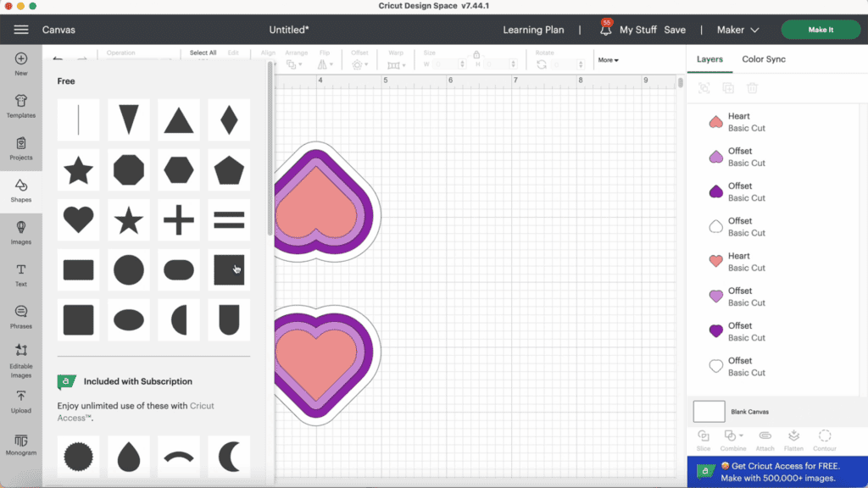
Task: Open the Images library
Action: 21,233
